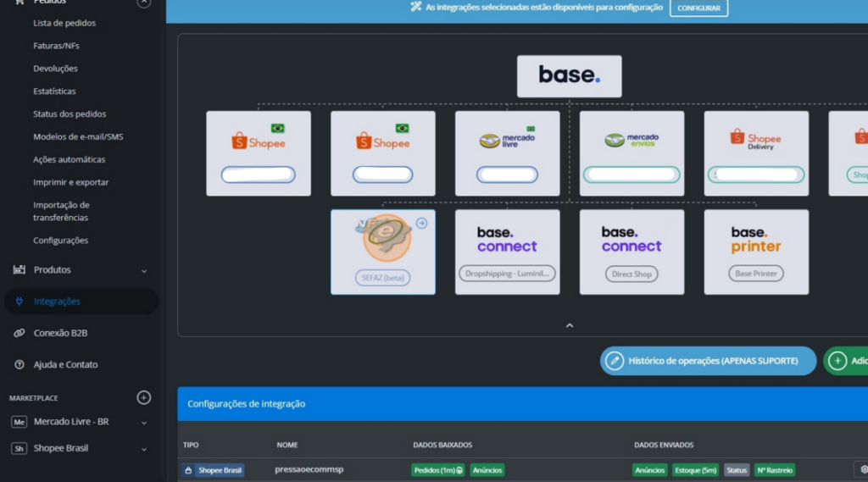Image resolution: width=868 pixels, height=482 pixels.
Task: Click the TIPO column header
Action: (191, 445)
